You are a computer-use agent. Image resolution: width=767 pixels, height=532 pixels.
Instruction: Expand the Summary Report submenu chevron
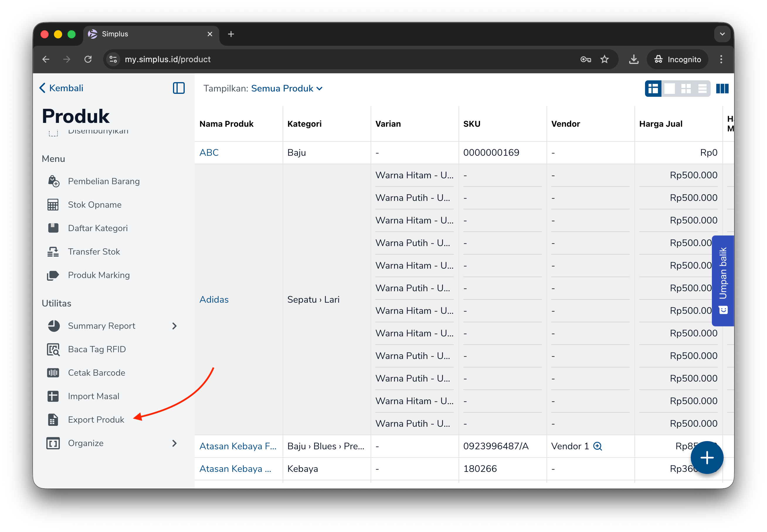click(174, 326)
